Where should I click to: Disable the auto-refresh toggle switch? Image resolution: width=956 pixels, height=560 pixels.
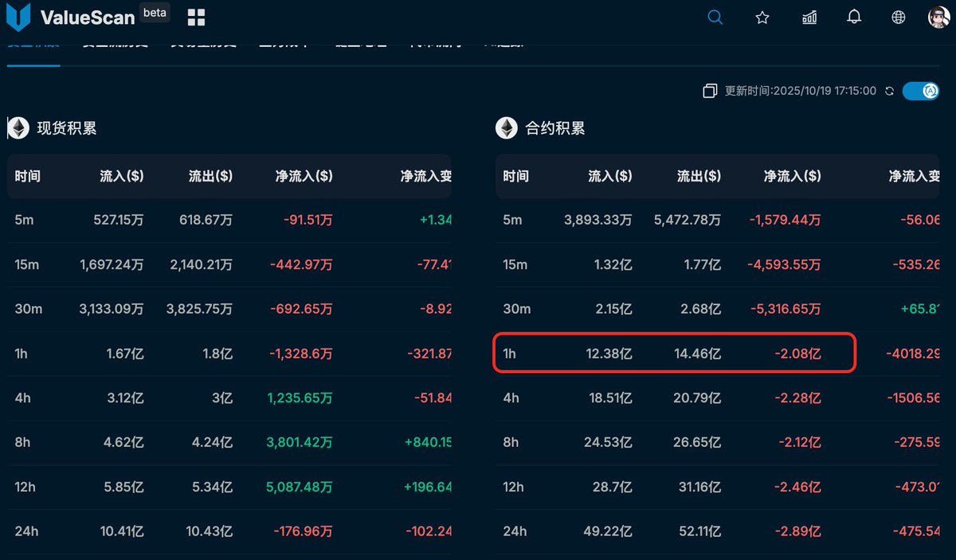[x=921, y=91]
